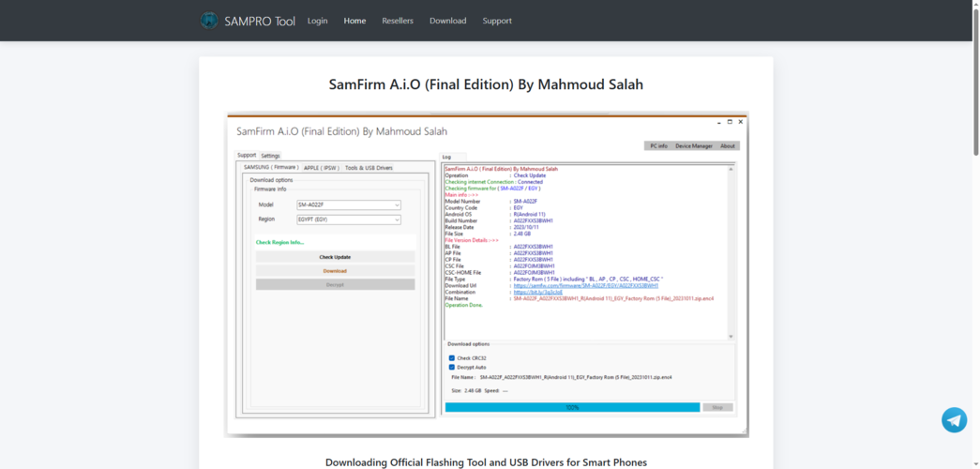The image size is (980, 469).
Task: Select the SAMSUNG ( Firmware ) tab
Action: 271,168
